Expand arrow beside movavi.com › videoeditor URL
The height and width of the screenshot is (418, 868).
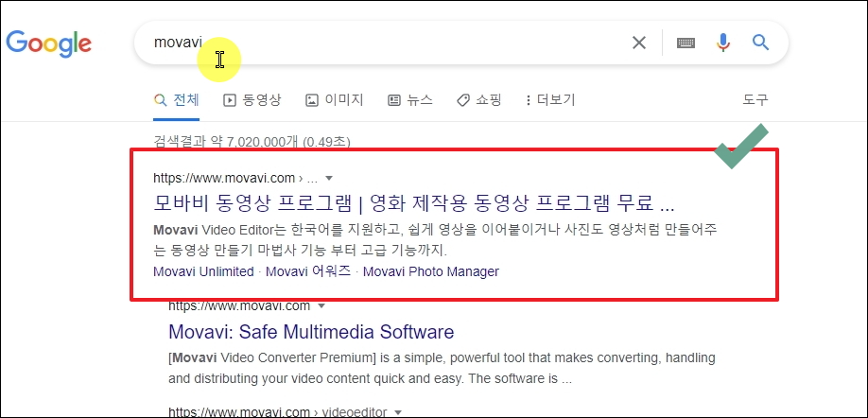click(x=397, y=412)
